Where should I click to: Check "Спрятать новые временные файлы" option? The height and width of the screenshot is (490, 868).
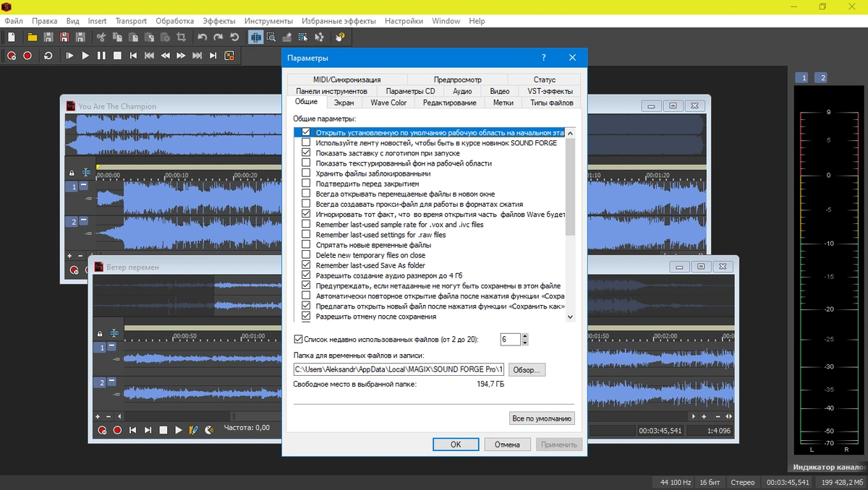[x=306, y=245]
